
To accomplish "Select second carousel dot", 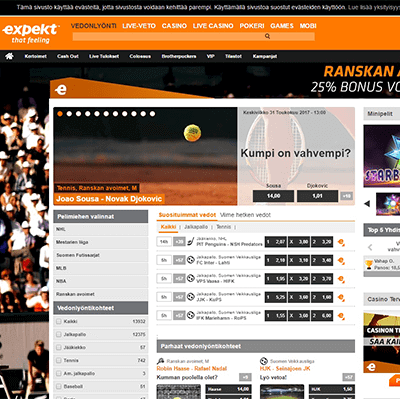I will tap(69, 114).
